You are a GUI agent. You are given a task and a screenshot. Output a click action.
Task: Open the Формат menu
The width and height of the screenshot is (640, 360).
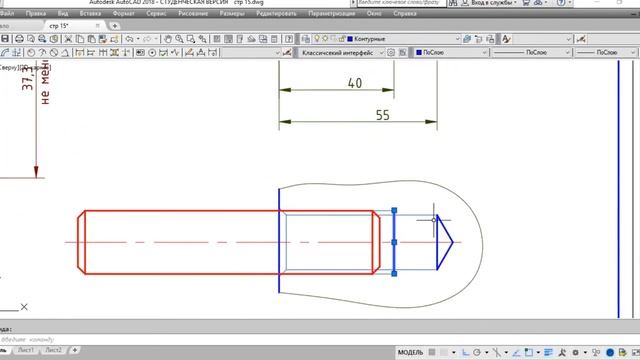[123, 13]
